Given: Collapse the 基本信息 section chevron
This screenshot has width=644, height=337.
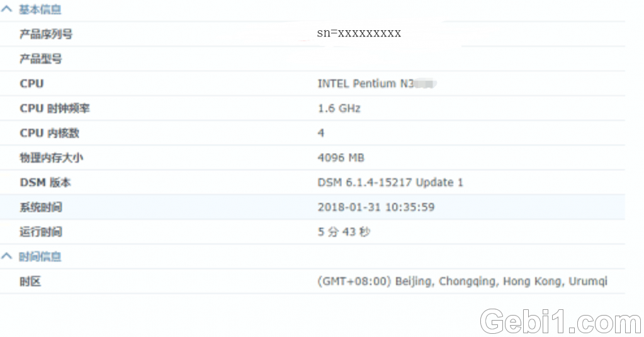Looking at the screenshot, I should coord(7,9).
